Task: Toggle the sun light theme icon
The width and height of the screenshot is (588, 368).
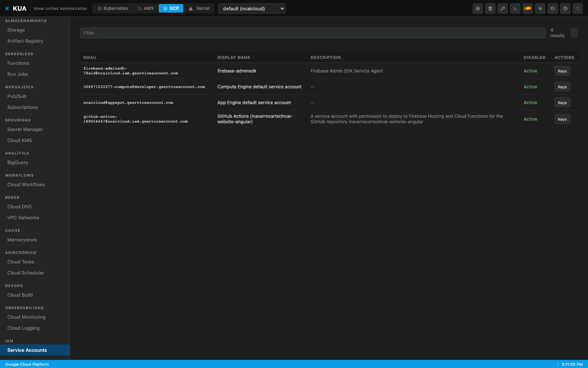Action: point(540,8)
